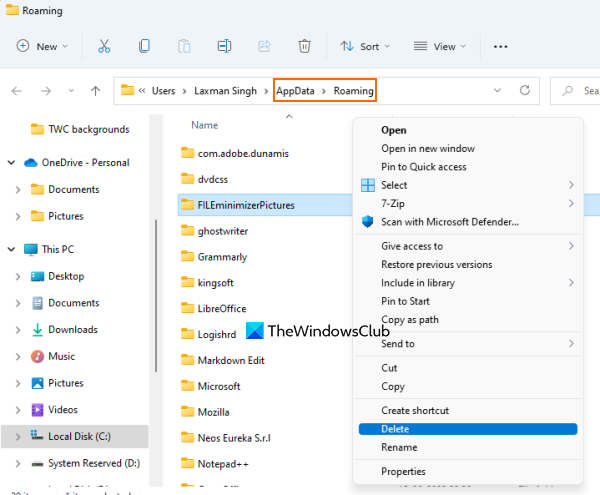Click the Back navigation arrow
Screen dimensions: 600x495
click(x=16, y=91)
